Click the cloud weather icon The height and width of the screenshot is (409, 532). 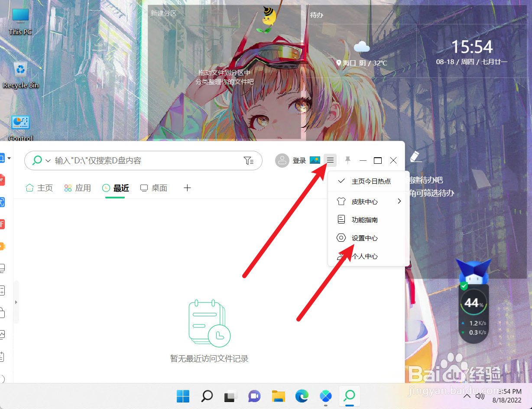click(x=361, y=46)
